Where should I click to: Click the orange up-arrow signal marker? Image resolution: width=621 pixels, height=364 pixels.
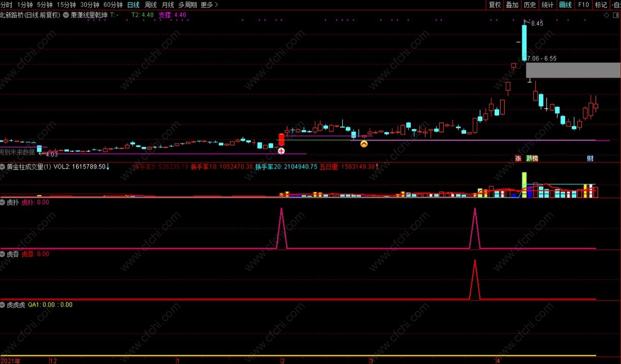tap(364, 144)
